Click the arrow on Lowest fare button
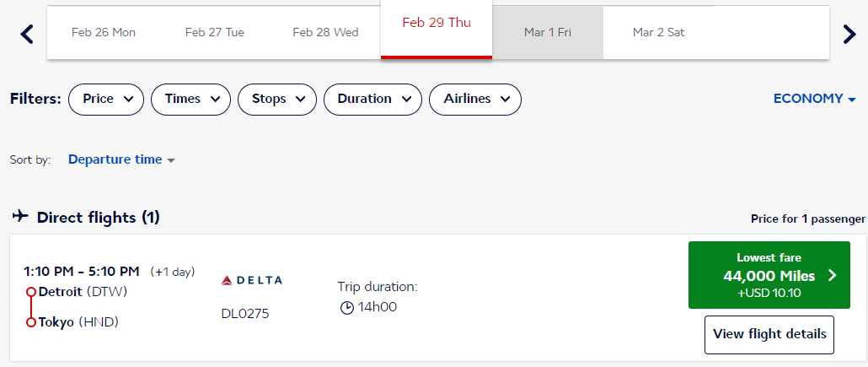 (833, 275)
